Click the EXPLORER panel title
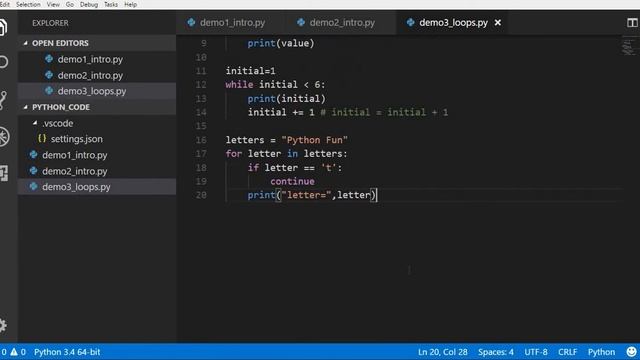 pyautogui.click(x=50, y=23)
